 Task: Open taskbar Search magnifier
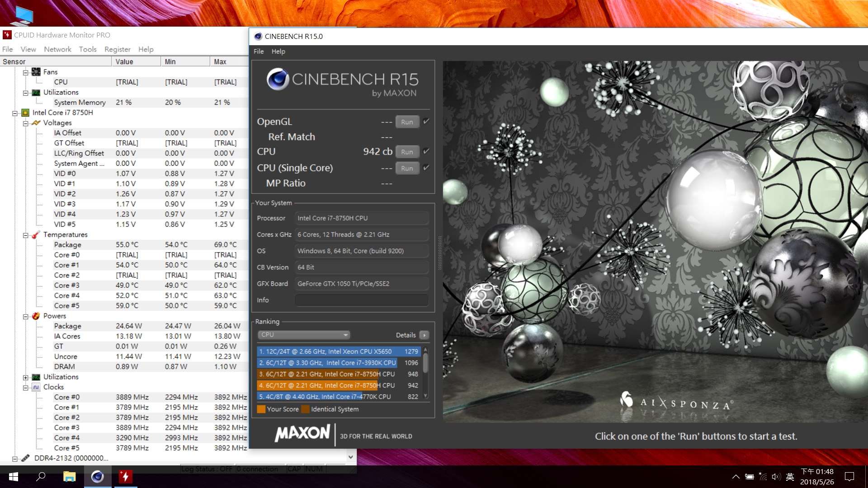[x=41, y=477]
